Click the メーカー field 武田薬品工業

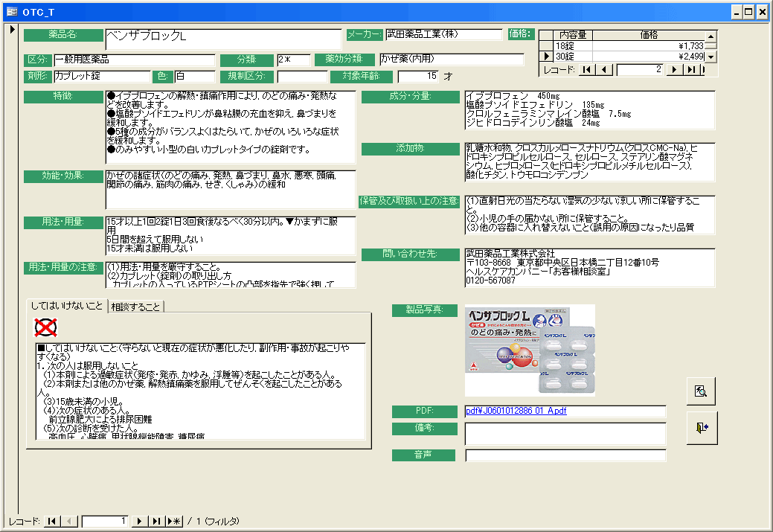tap(443, 34)
